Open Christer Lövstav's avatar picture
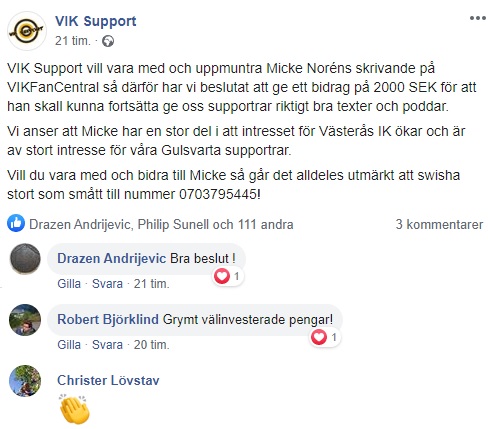Screen dimensions: 488x429 tap(25, 381)
